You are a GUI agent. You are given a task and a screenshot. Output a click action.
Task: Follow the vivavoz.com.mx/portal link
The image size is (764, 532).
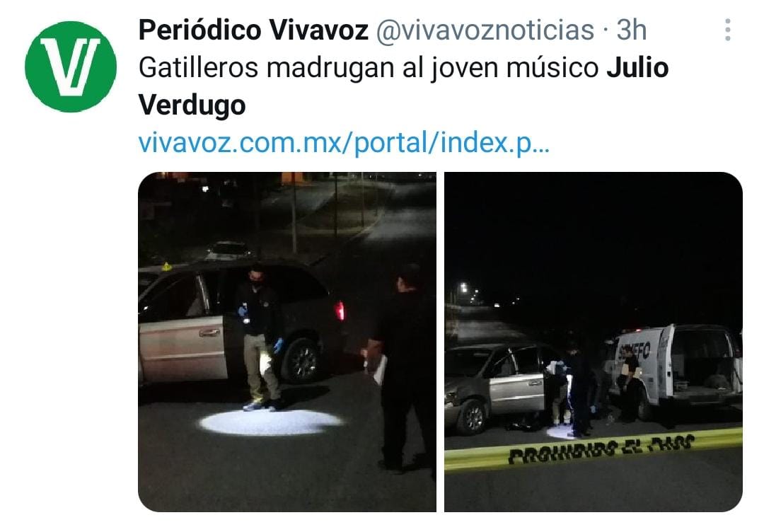pyautogui.click(x=344, y=142)
